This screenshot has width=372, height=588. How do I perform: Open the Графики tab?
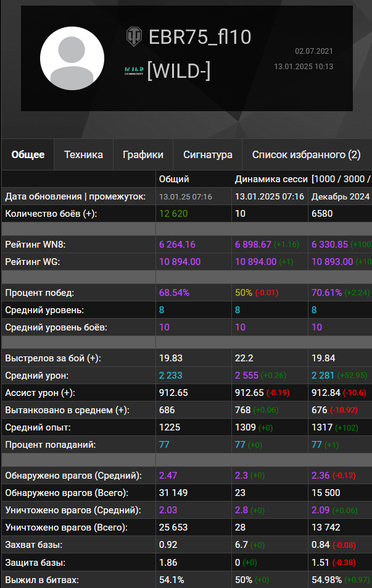(143, 154)
